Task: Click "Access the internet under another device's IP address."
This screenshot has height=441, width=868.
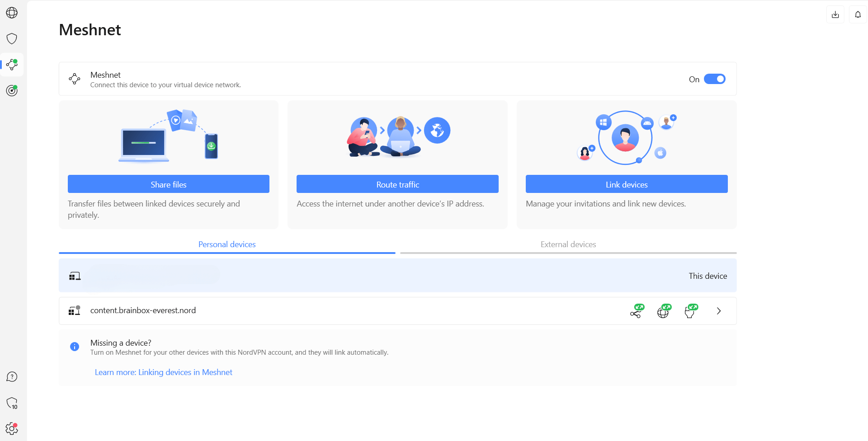Action: click(391, 204)
